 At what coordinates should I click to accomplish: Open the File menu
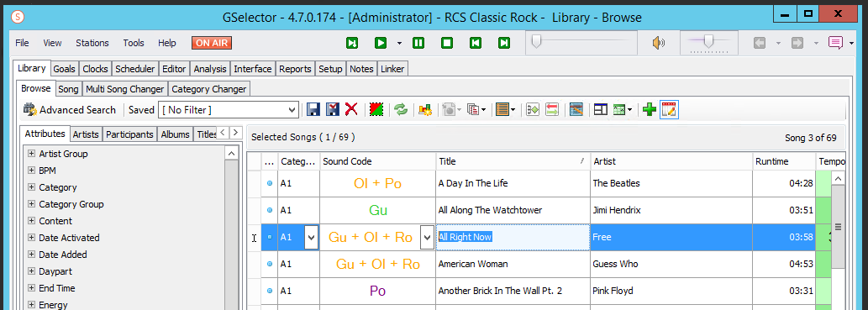pos(22,43)
